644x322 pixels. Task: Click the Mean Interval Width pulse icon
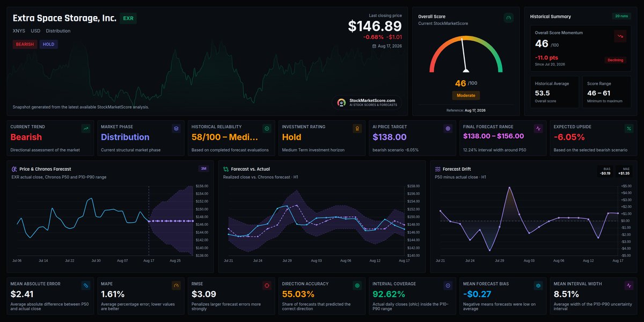coord(628,286)
